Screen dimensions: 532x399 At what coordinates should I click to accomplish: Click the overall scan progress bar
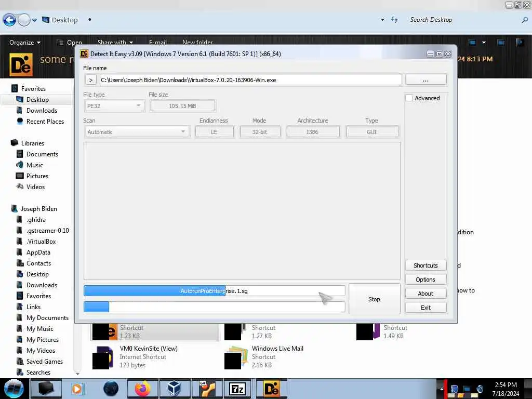[x=214, y=307]
